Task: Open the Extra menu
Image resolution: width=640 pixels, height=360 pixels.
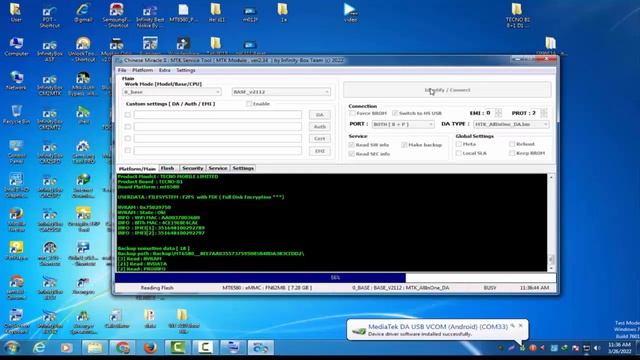Action: tap(164, 70)
